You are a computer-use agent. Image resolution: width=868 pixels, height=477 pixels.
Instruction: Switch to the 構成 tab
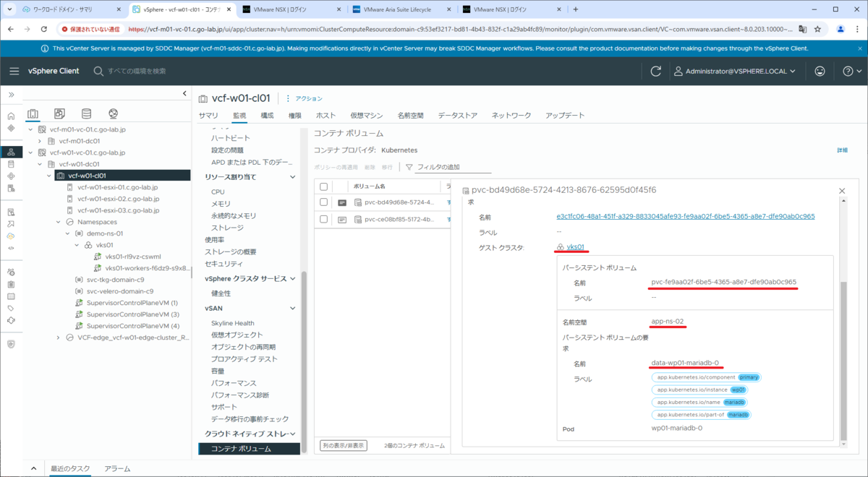click(x=267, y=116)
